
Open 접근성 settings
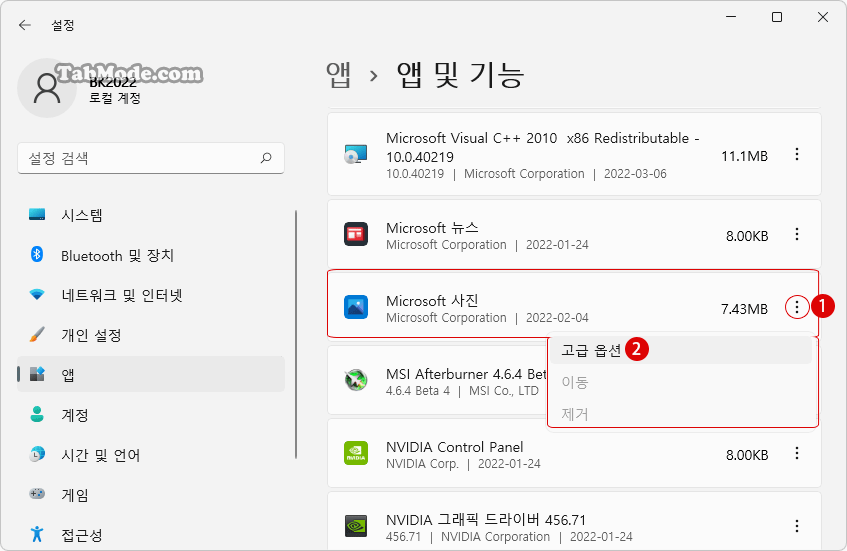click(x=151, y=534)
